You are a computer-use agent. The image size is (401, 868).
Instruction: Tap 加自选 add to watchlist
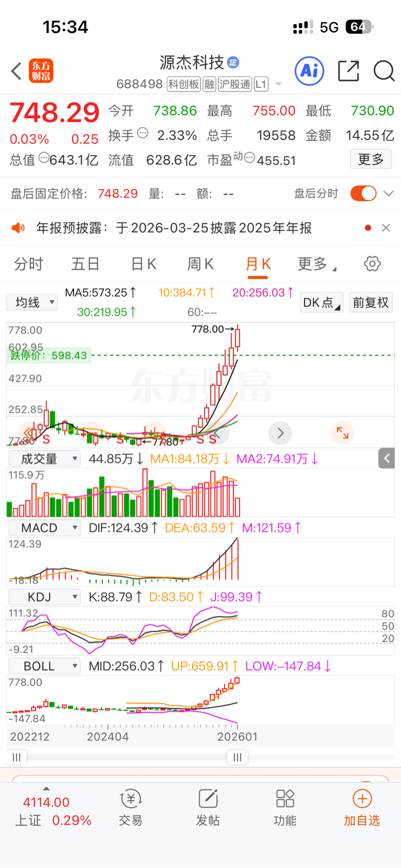tap(362, 807)
